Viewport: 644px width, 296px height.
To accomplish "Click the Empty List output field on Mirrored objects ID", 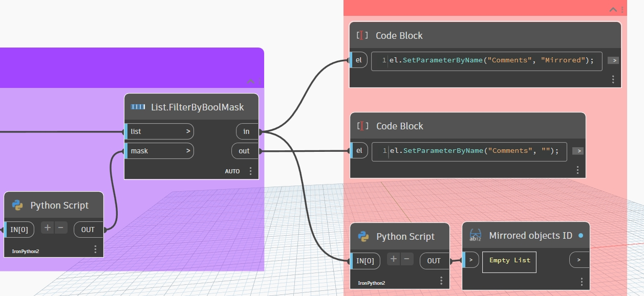I will point(509,261).
